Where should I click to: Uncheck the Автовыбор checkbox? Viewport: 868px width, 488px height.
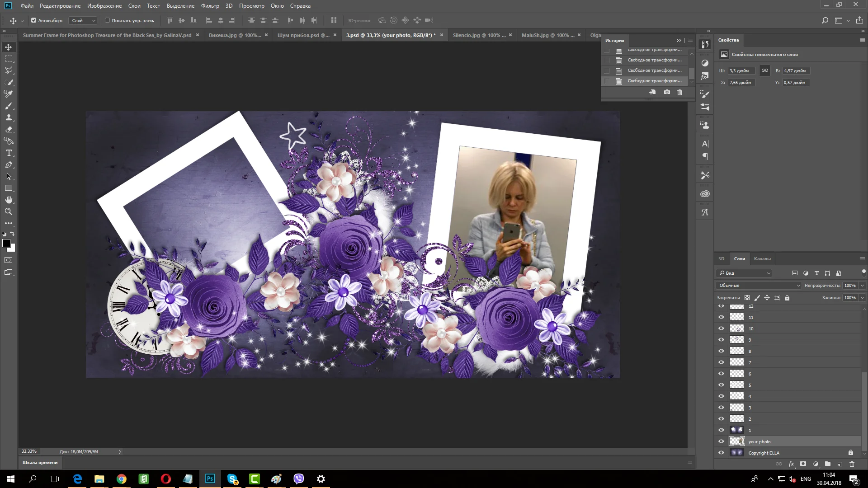(33, 20)
